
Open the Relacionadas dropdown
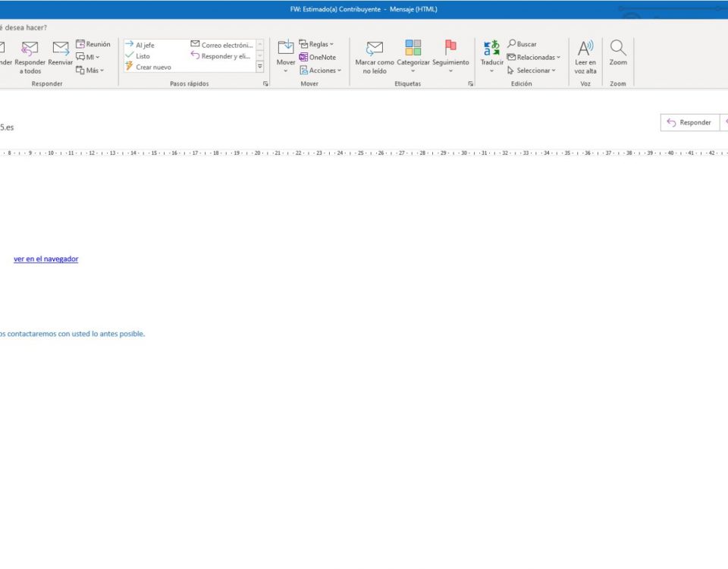coord(534,57)
